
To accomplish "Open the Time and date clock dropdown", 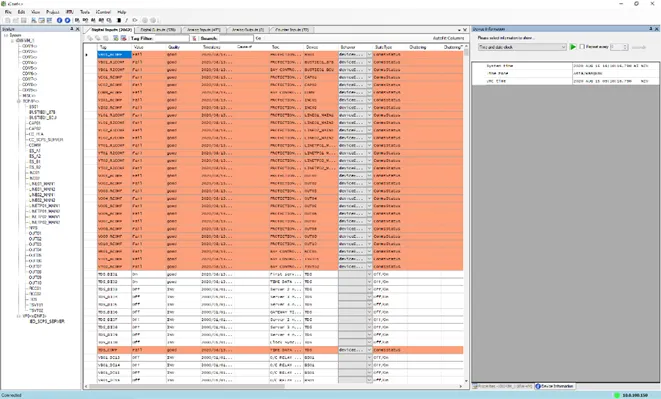I will pos(563,47).
